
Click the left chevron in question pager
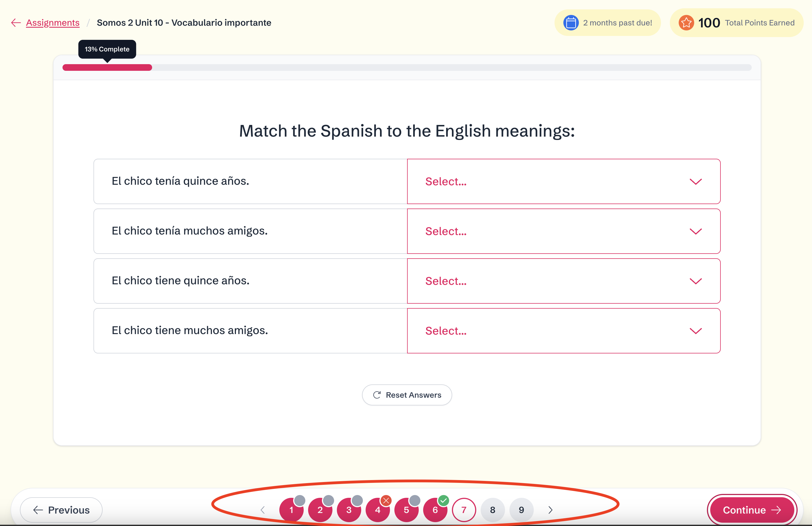click(x=262, y=510)
